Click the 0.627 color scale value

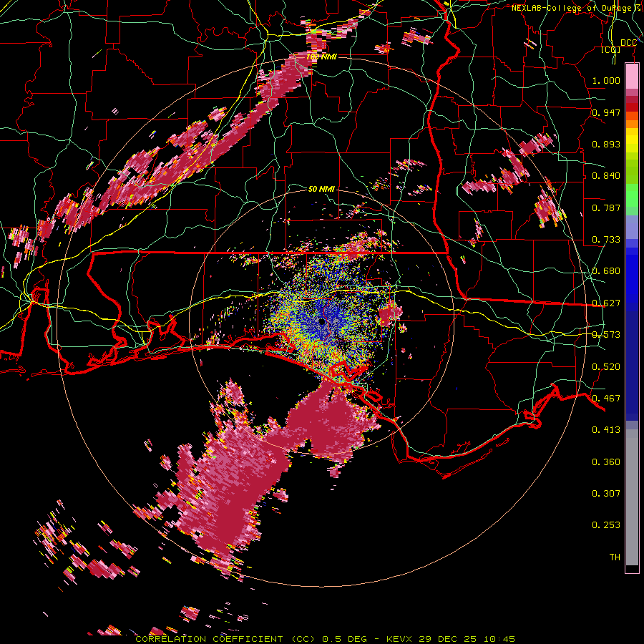point(606,303)
